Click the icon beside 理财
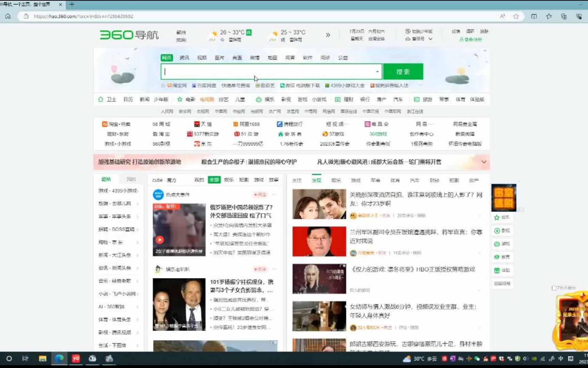Viewport: 588px width, 368px height. tap(338, 99)
